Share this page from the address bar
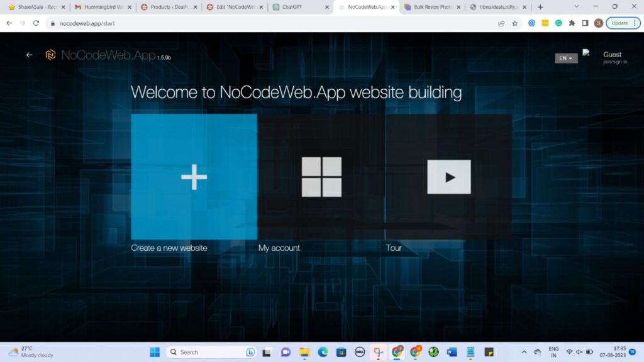 coord(501,23)
